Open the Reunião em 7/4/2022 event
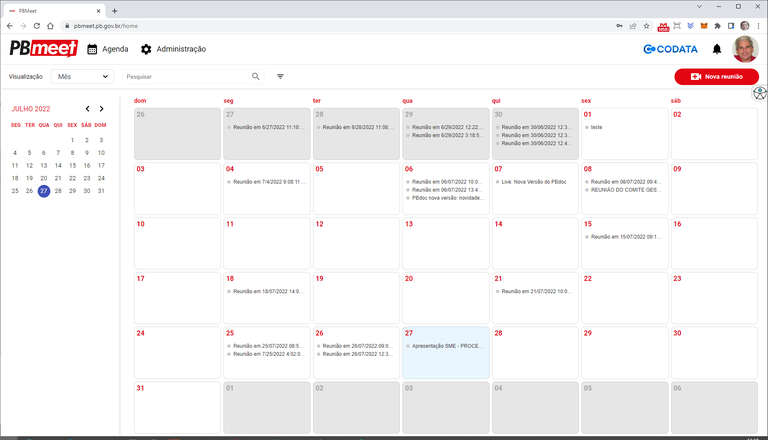 pyautogui.click(x=269, y=182)
